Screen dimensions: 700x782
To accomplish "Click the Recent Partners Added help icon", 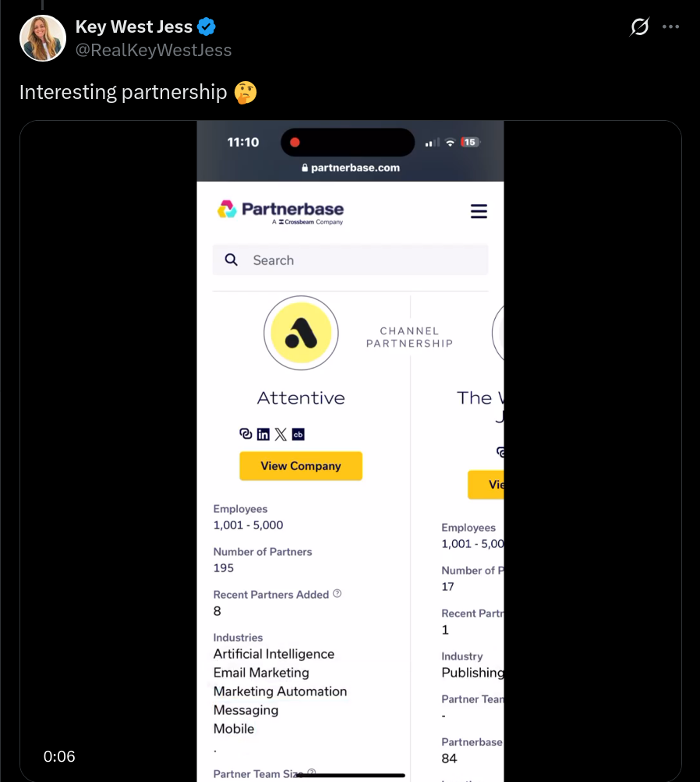I will click(x=337, y=593).
